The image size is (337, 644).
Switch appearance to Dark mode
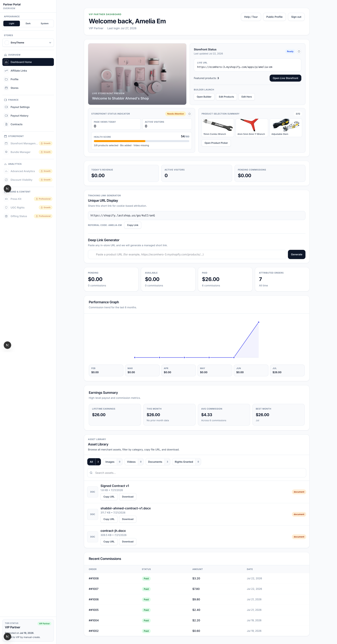point(28,24)
